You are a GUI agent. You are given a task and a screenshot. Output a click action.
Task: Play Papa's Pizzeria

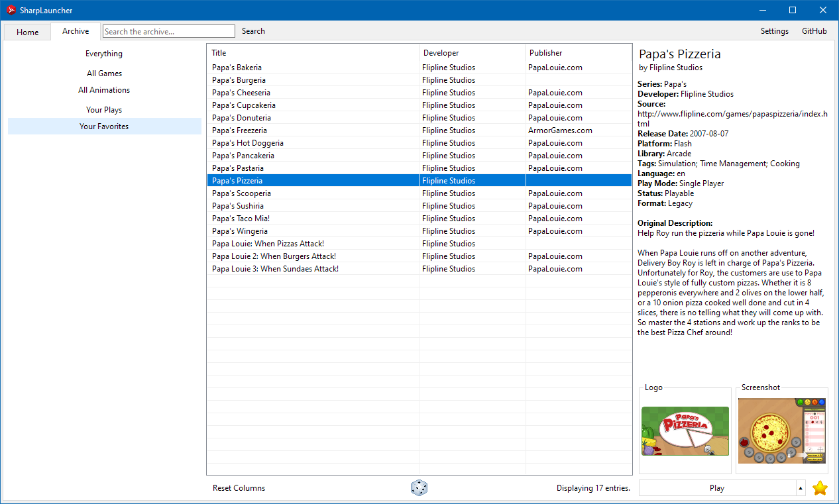click(717, 488)
